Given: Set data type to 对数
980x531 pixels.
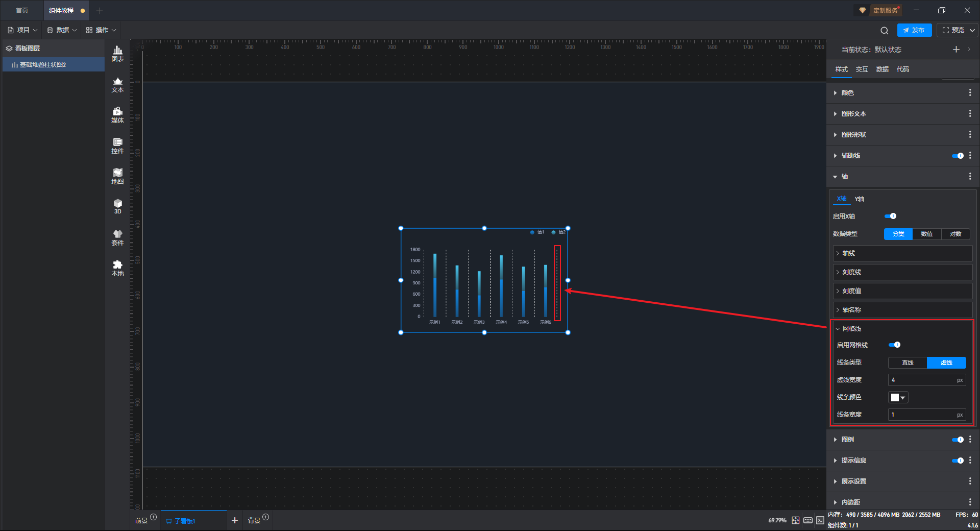Looking at the screenshot, I should point(955,234).
